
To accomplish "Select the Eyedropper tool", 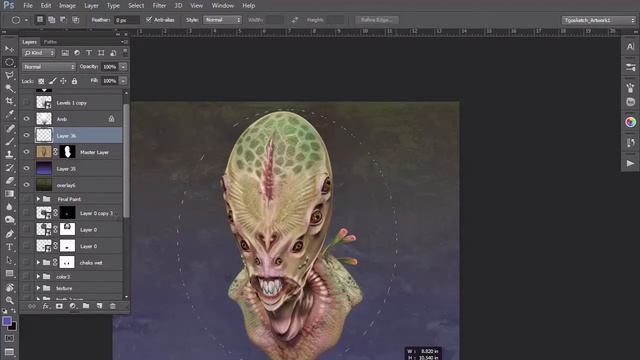I will (x=9, y=114).
